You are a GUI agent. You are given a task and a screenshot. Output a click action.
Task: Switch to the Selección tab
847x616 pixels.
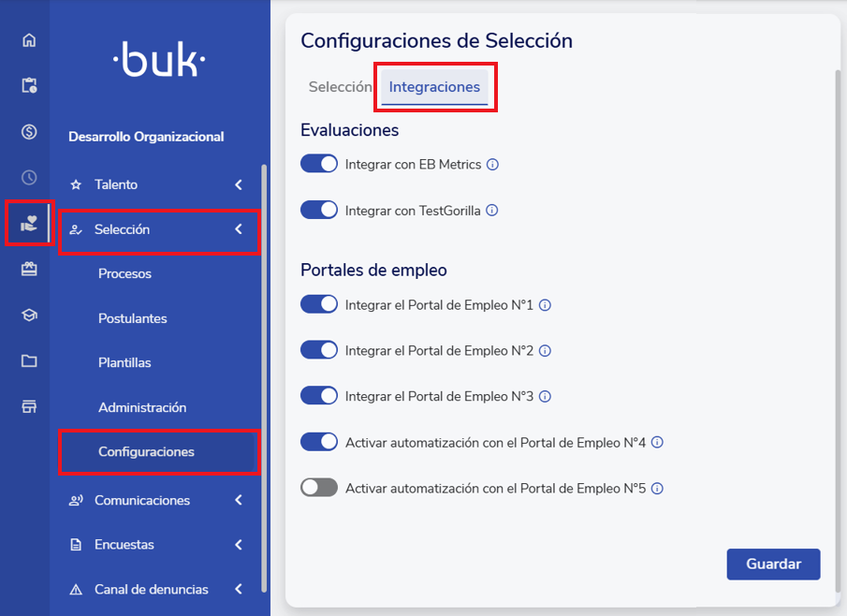tap(340, 87)
